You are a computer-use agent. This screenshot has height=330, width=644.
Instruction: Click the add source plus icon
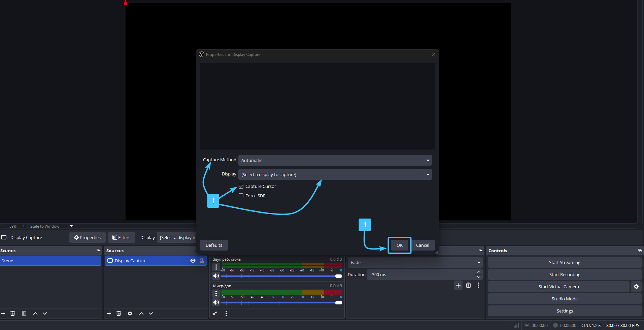[109, 313]
